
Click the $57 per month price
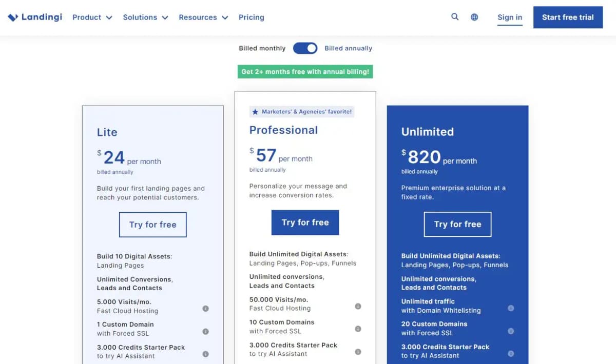click(281, 155)
